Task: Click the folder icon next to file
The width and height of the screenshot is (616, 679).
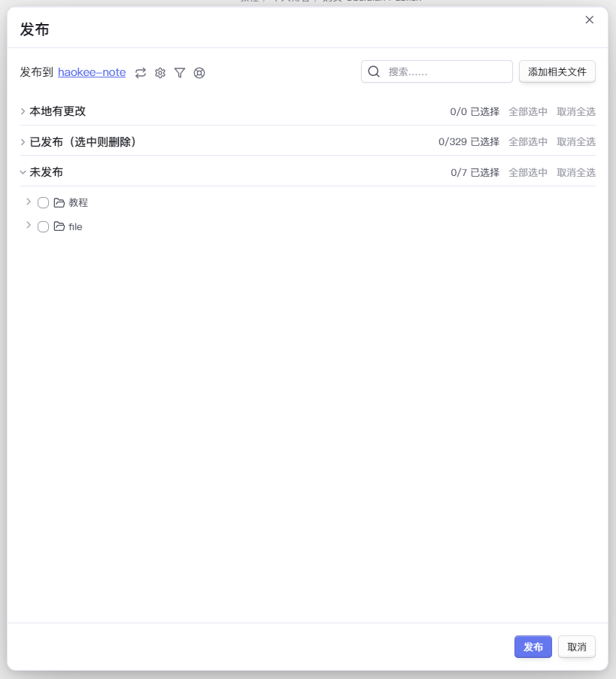Action: point(59,226)
